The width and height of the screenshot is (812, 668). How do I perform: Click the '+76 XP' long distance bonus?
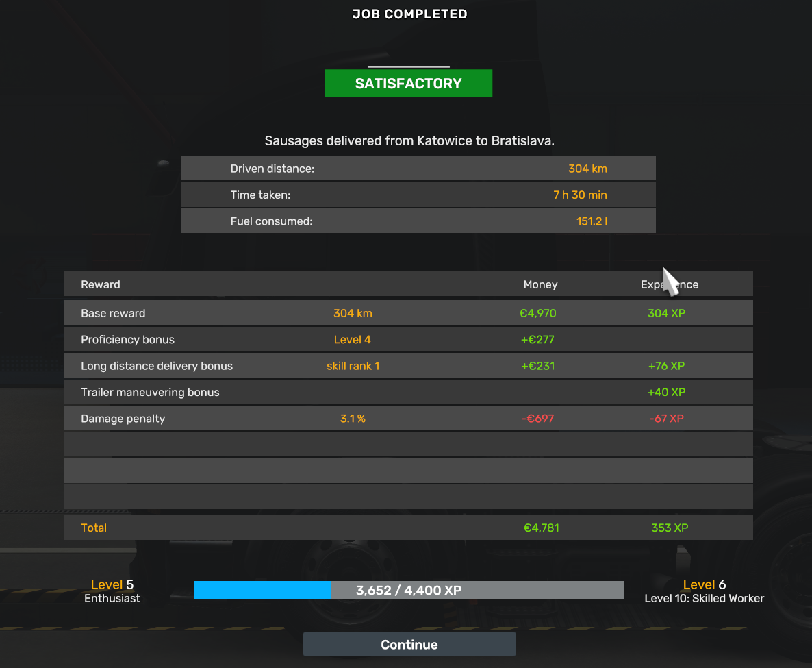tap(666, 366)
